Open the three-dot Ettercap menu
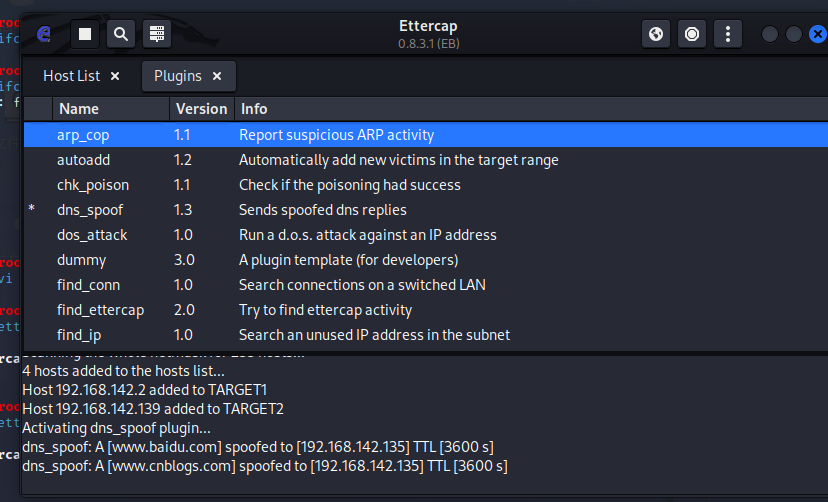This screenshot has height=502, width=828. 728,34
